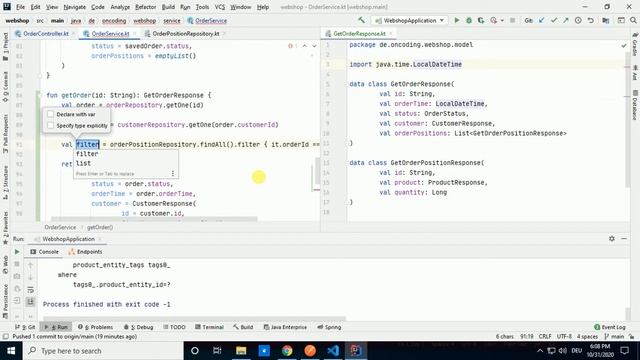This screenshot has height=360, width=640.
Task: Enable scroll to end in console
Action: tap(30, 302)
